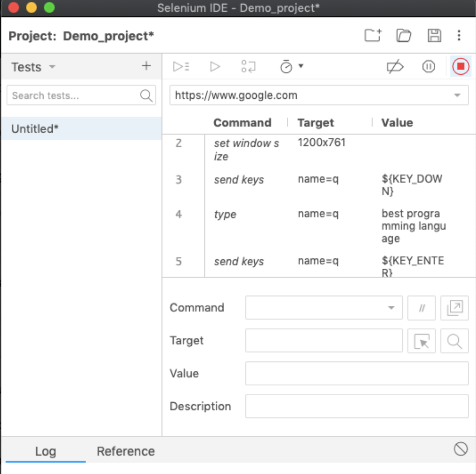Click the Step over current command icon
This screenshot has height=474, width=476.
[x=248, y=67]
